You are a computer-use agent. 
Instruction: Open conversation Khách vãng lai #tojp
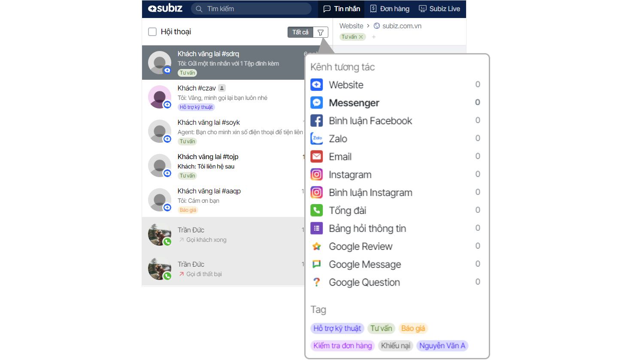(x=223, y=165)
